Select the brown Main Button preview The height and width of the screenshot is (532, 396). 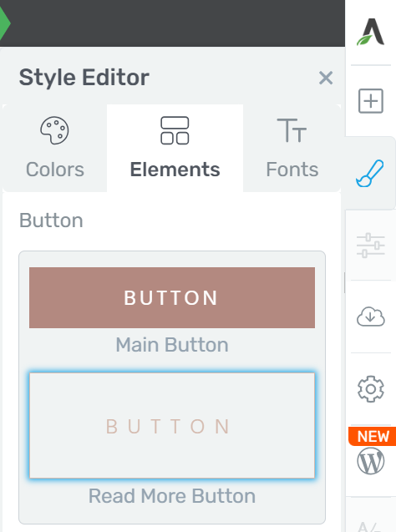[172, 297]
